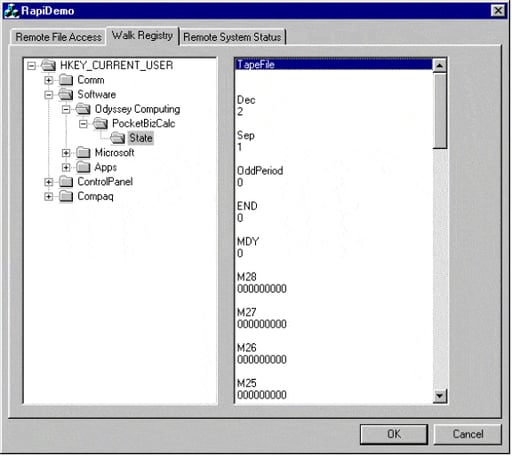Screen dimensions: 512x456
Task: Expand the Microsoft registry key
Action: 66,153
